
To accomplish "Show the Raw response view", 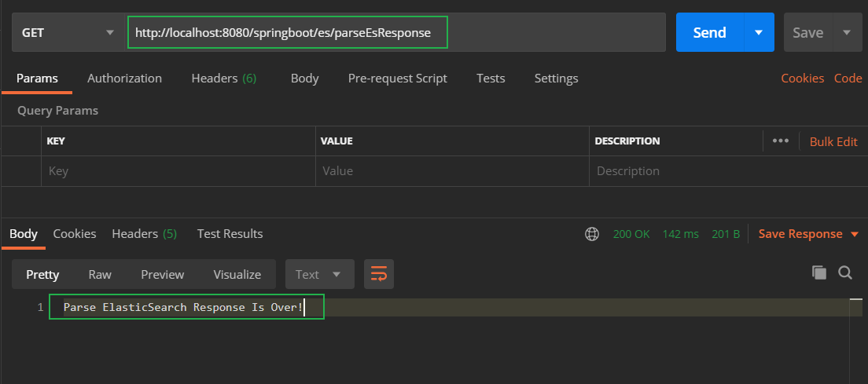I will (100, 274).
